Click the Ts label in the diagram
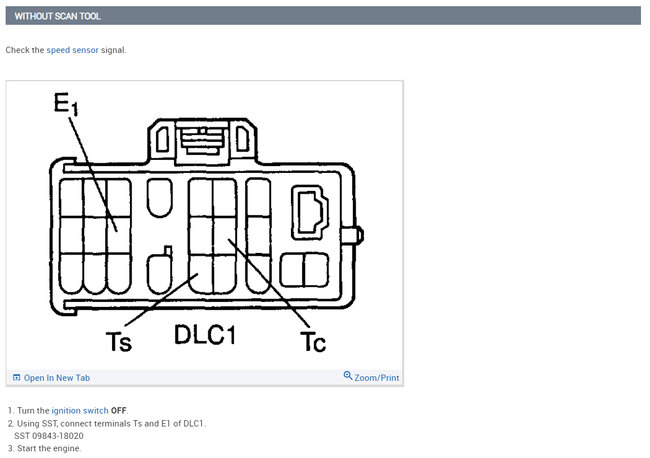 (x=119, y=342)
